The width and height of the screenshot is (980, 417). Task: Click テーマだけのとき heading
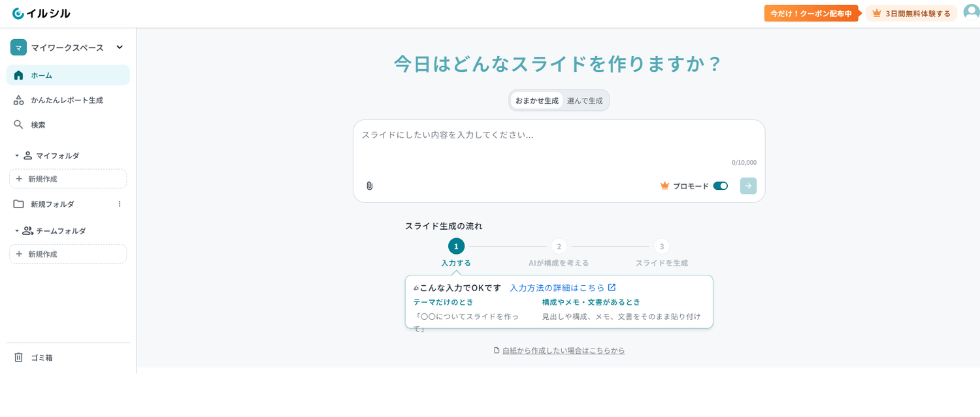[443, 302]
